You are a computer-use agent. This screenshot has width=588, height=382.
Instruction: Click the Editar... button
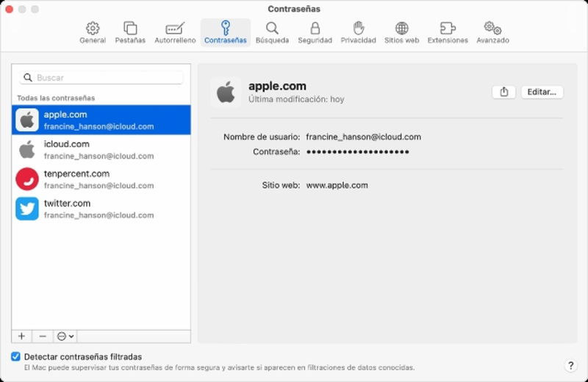point(542,92)
